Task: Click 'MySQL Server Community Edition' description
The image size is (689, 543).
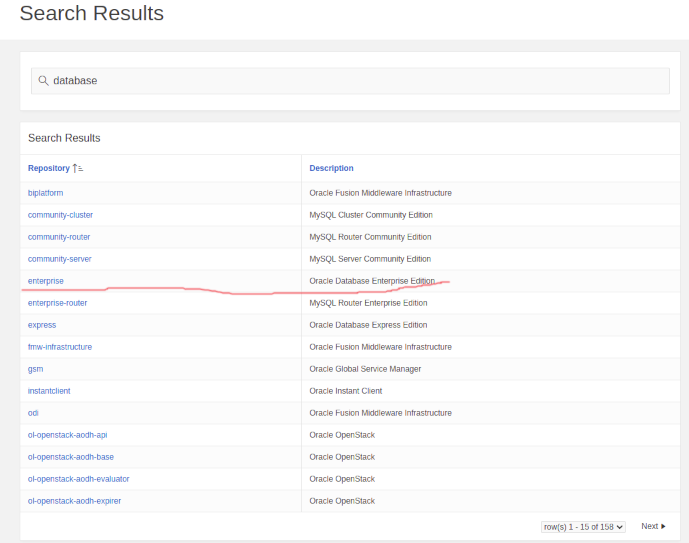Action: click(x=370, y=259)
